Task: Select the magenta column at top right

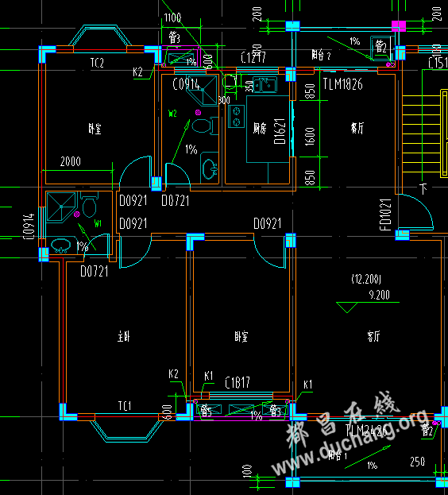Action: pyautogui.click(x=399, y=26)
